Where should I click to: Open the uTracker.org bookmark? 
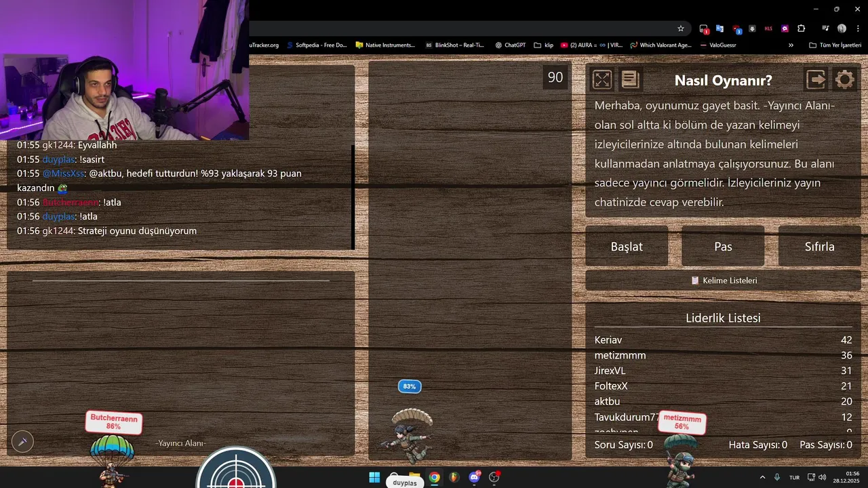264,45
